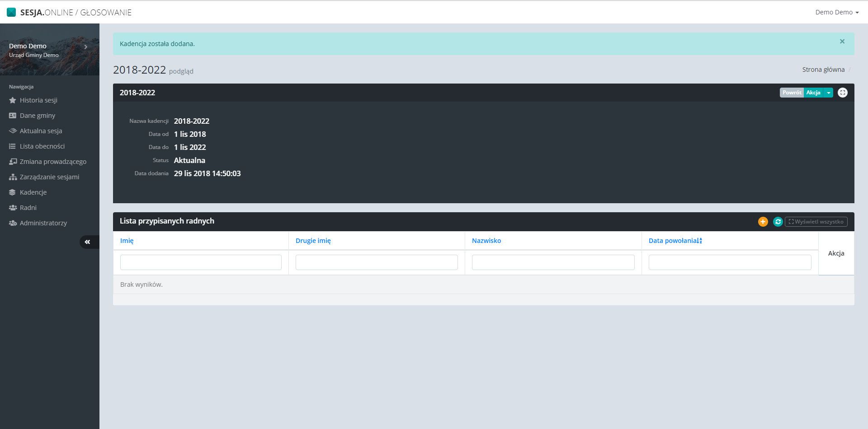Focus the Imię filter text box
The height and width of the screenshot is (429, 868).
[201, 262]
